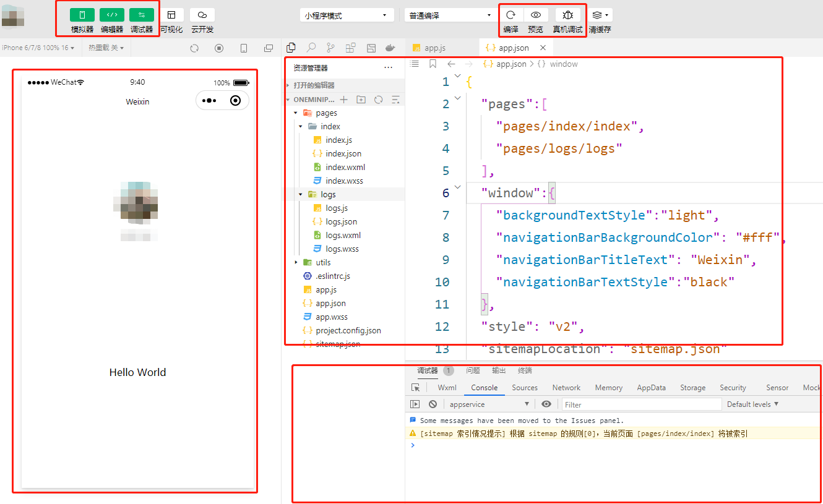Click the element inspector arrow icon
This screenshot has height=504, width=823.
(x=415, y=388)
